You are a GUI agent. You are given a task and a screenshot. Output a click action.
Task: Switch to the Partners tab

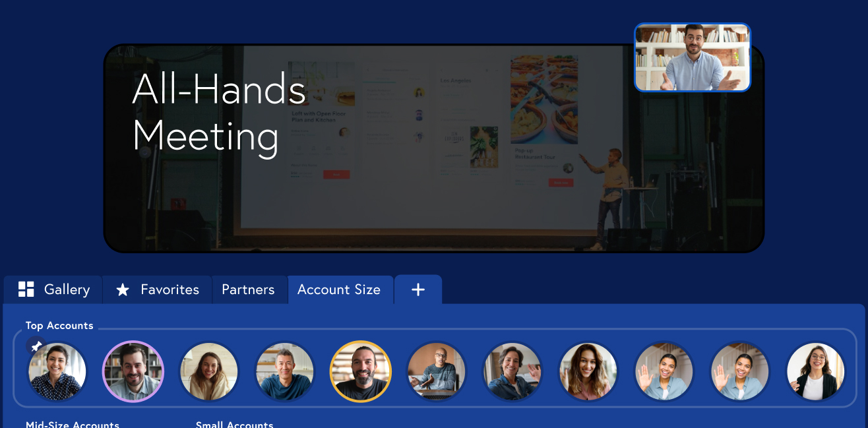[248, 290]
